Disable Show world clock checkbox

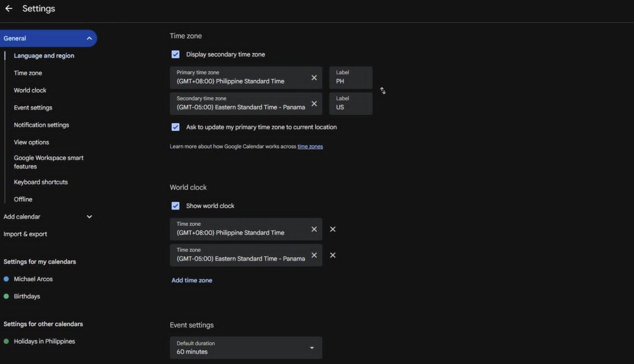pos(175,206)
